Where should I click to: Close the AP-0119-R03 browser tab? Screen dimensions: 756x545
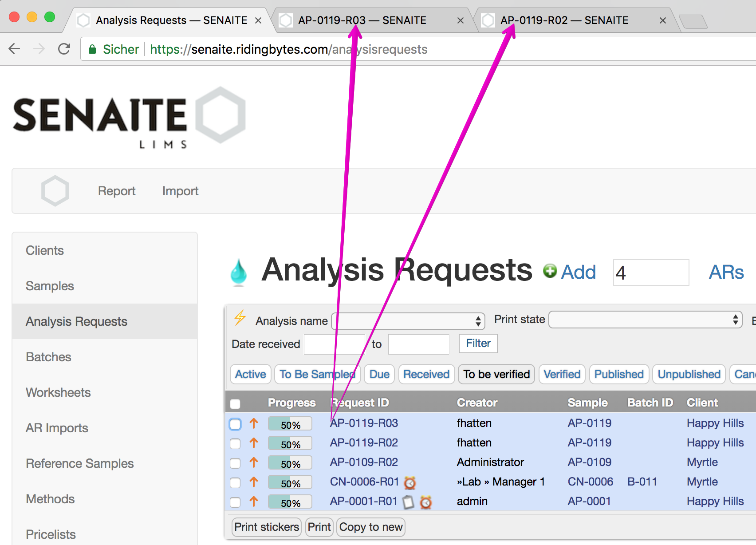click(x=461, y=20)
